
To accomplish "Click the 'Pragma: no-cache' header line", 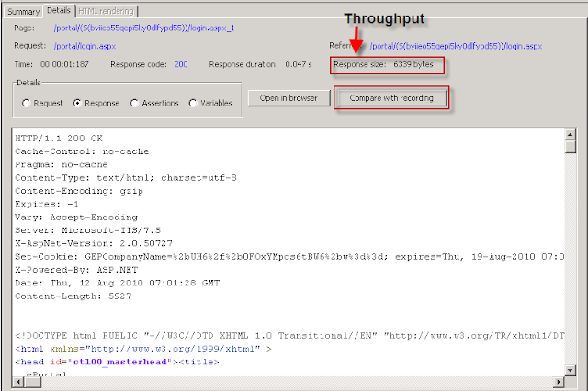I will pos(62,164).
